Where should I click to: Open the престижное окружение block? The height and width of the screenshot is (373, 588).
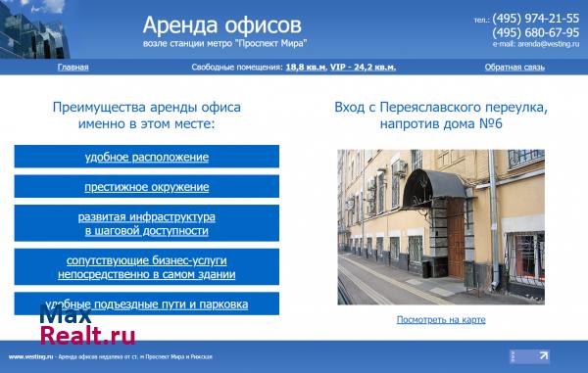147,186
